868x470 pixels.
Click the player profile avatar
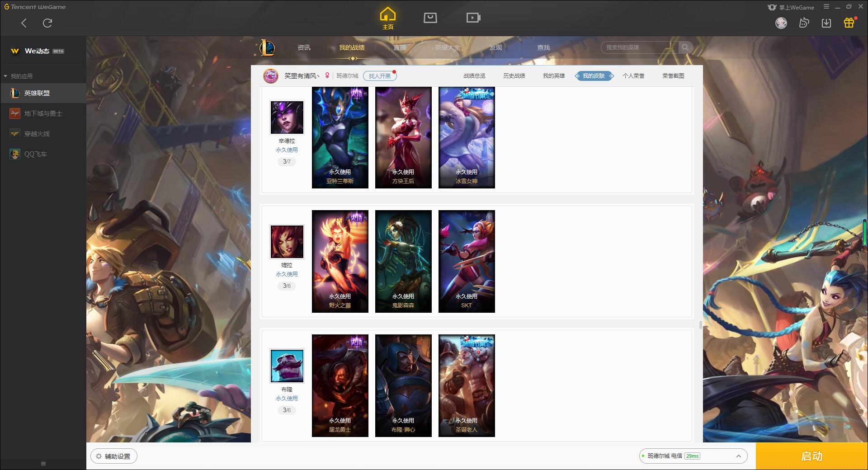pyautogui.click(x=271, y=76)
